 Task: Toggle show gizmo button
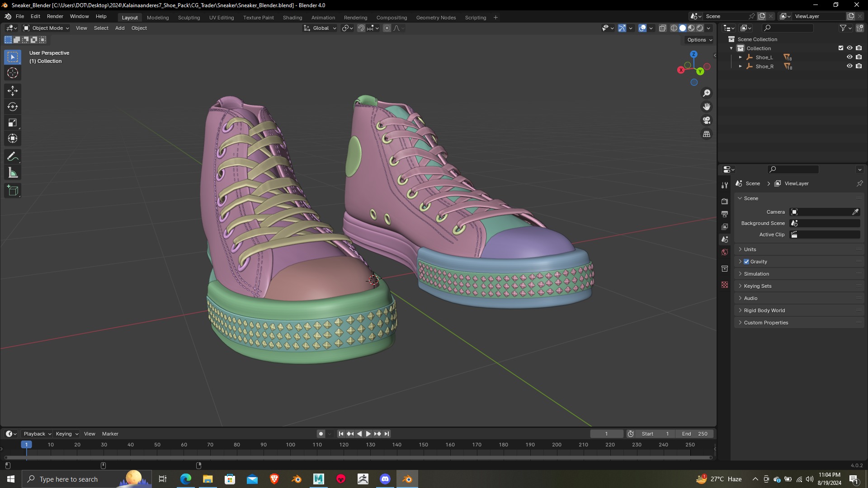coord(622,28)
